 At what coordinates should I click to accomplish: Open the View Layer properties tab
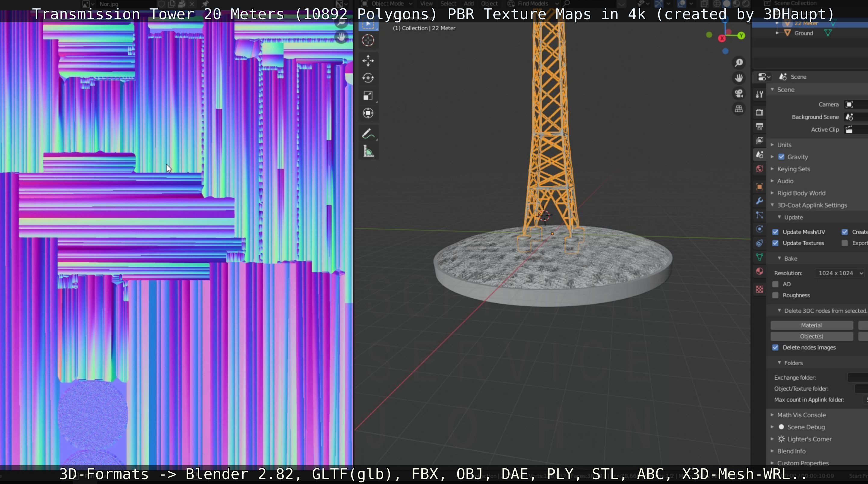point(760,141)
